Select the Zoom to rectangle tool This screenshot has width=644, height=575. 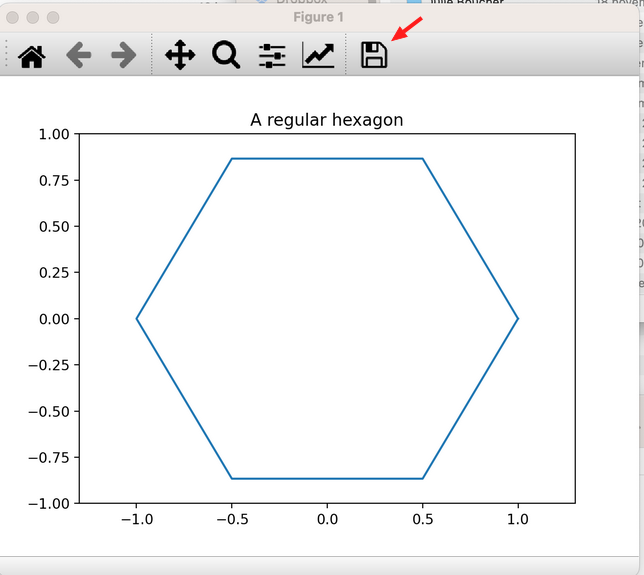click(226, 56)
